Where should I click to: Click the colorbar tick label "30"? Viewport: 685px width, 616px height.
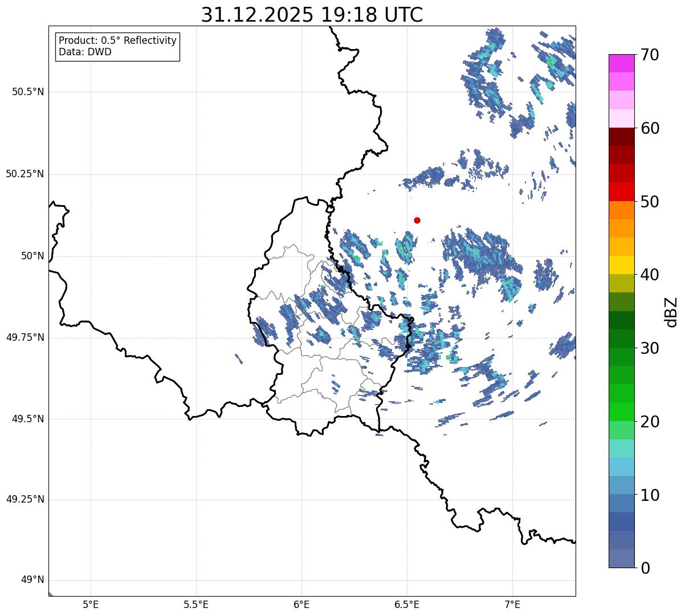coord(650,348)
